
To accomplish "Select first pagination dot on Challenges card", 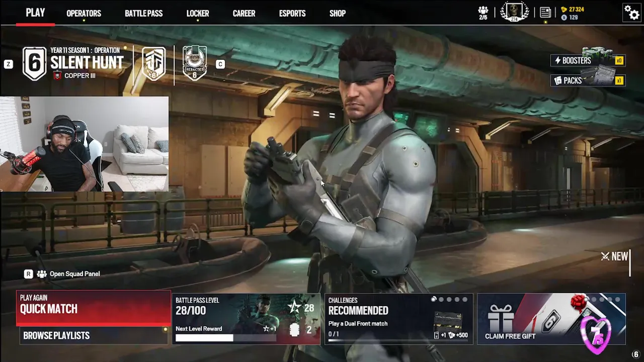I will 434,300.
